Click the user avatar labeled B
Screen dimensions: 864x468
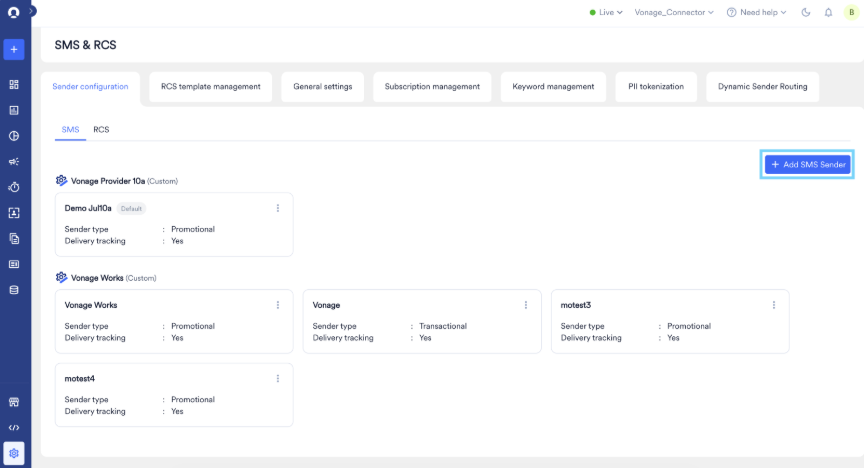(851, 12)
